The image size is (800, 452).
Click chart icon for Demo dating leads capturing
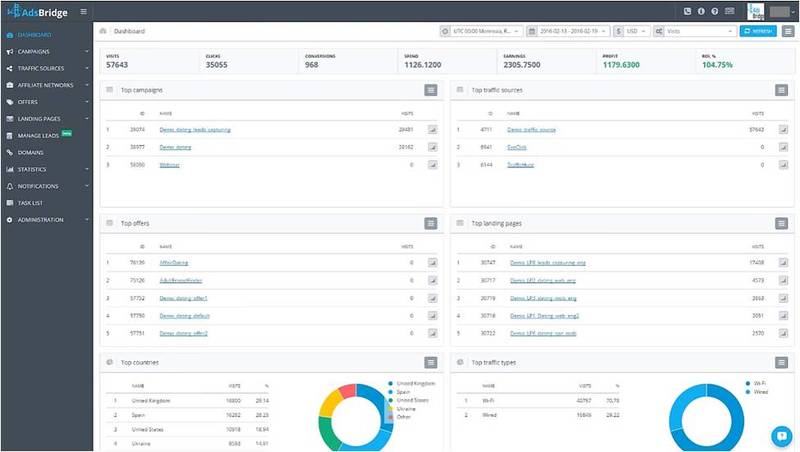pos(433,129)
